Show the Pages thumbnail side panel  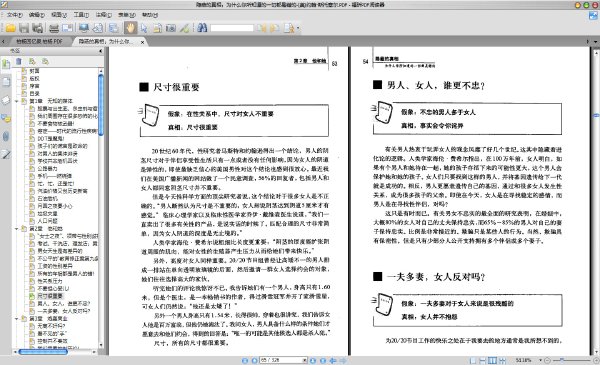coord(6,82)
